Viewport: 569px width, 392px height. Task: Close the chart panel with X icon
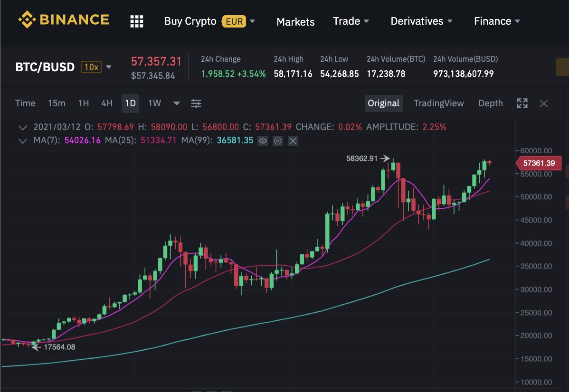point(544,104)
